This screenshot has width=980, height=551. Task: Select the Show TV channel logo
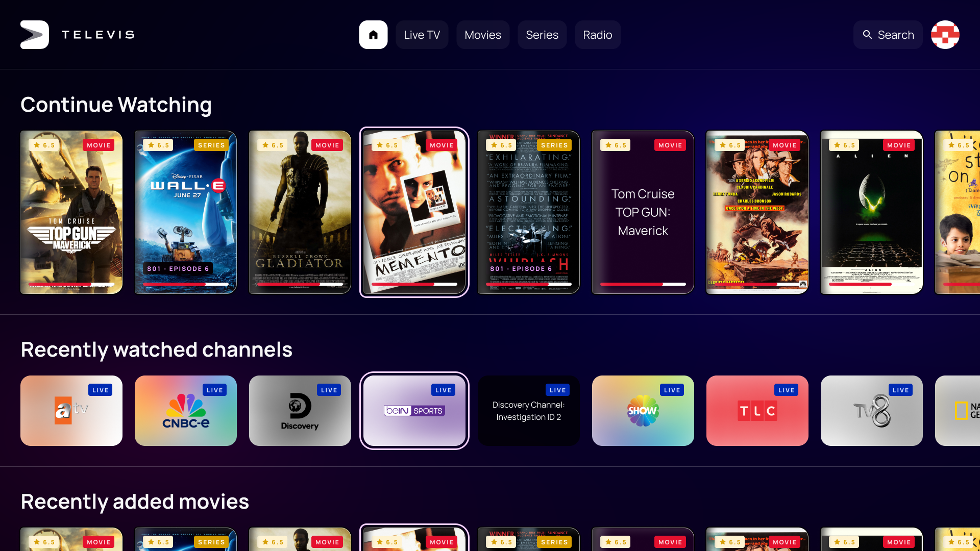point(643,411)
